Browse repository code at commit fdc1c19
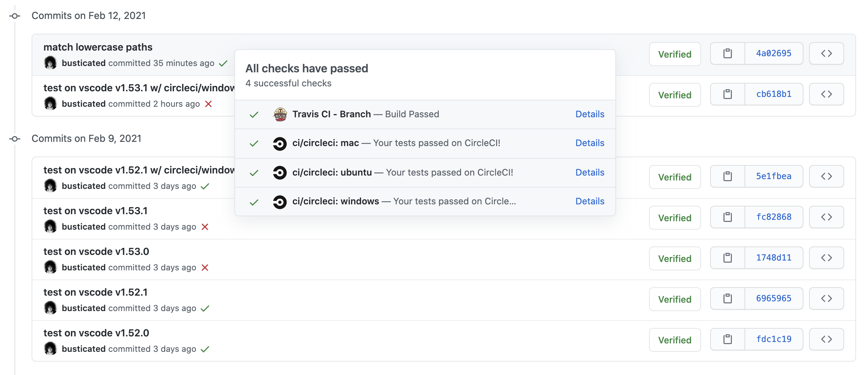The height and width of the screenshot is (375, 868). point(827,339)
